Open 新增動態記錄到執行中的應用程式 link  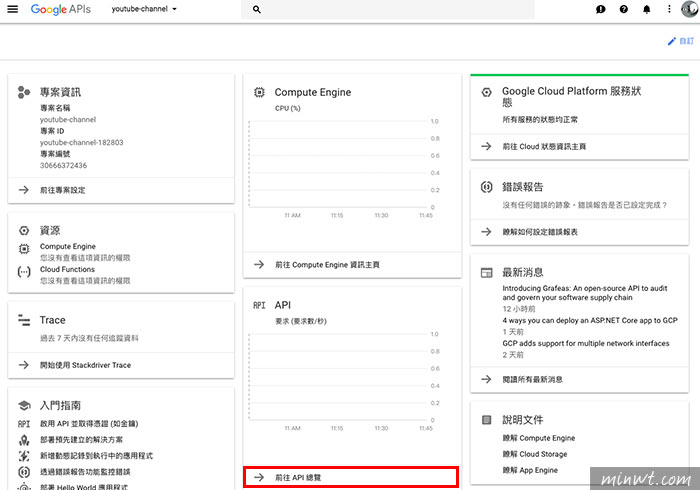96,456
